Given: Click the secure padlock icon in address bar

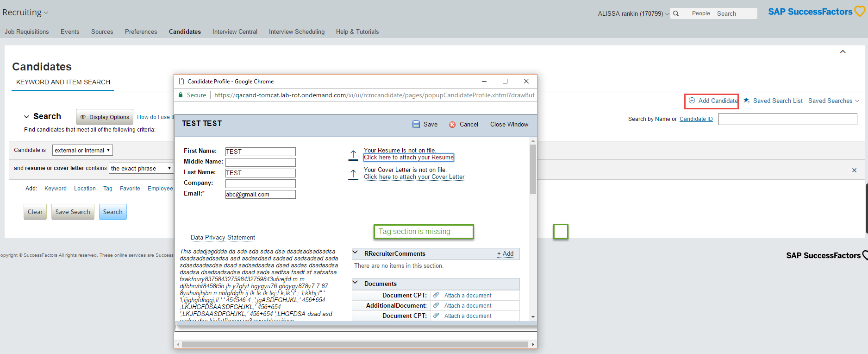Looking at the screenshot, I should 181,95.
